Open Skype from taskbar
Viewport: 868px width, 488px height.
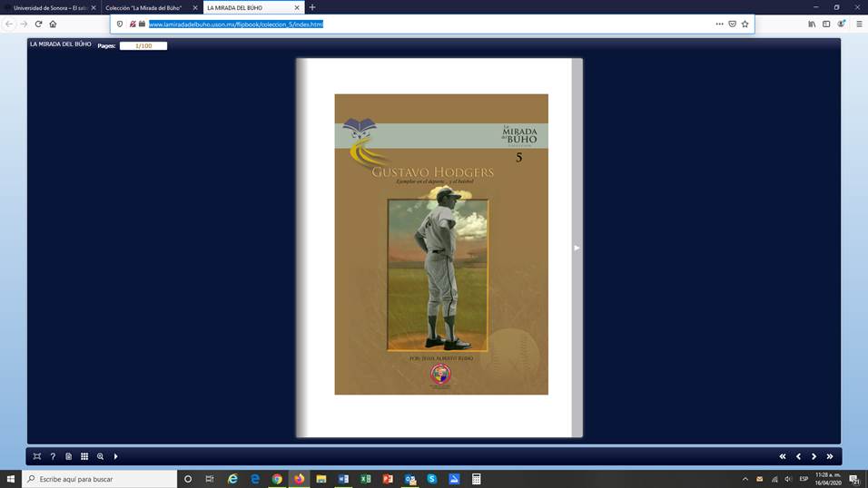(432, 479)
